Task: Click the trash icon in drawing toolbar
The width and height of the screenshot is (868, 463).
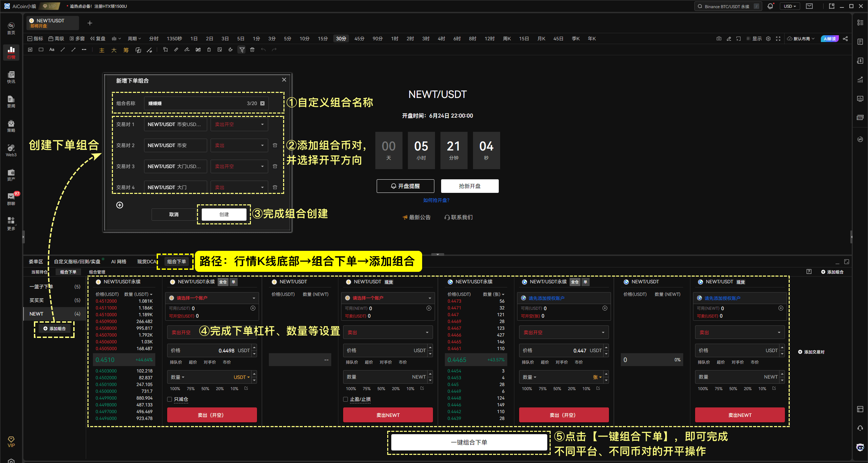Action: [x=252, y=50]
